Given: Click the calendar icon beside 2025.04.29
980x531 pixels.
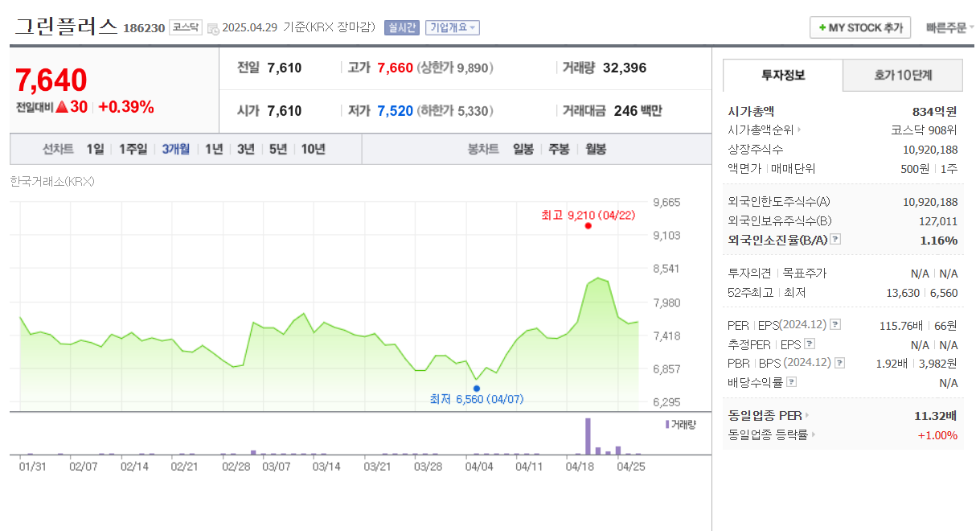Looking at the screenshot, I should click(x=213, y=28).
